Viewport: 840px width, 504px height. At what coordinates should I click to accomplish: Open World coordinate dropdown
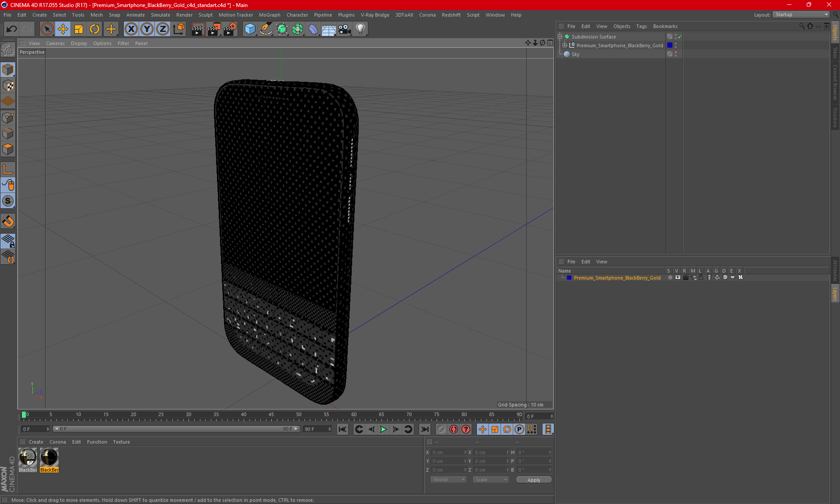(x=448, y=479)
